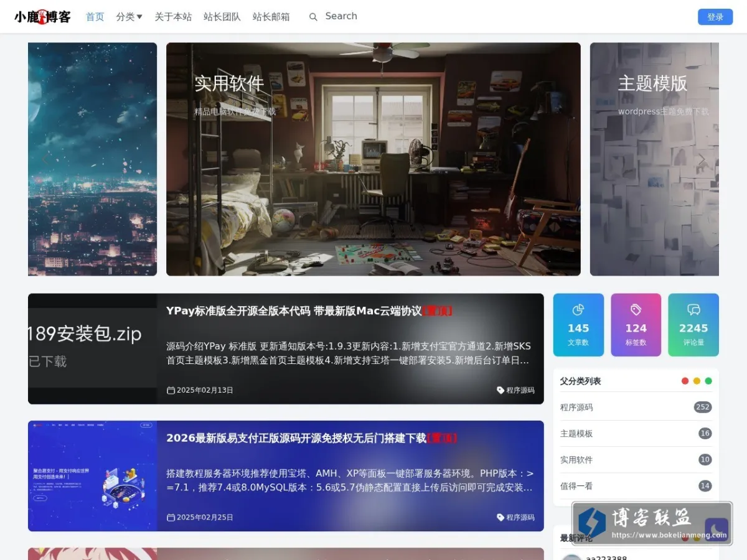The image size is (747, 560).
Task: Toggle dark mode moon button
Action: coord(716,530)
